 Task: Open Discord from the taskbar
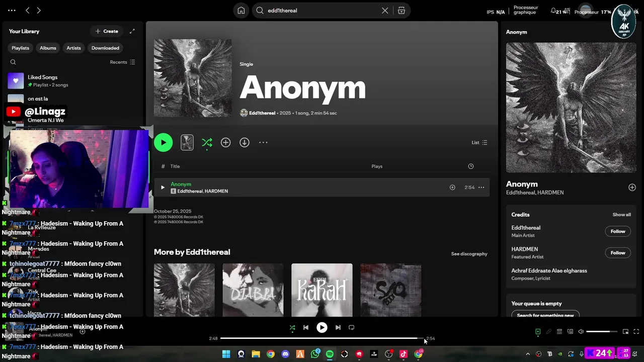tap(285, 354)
